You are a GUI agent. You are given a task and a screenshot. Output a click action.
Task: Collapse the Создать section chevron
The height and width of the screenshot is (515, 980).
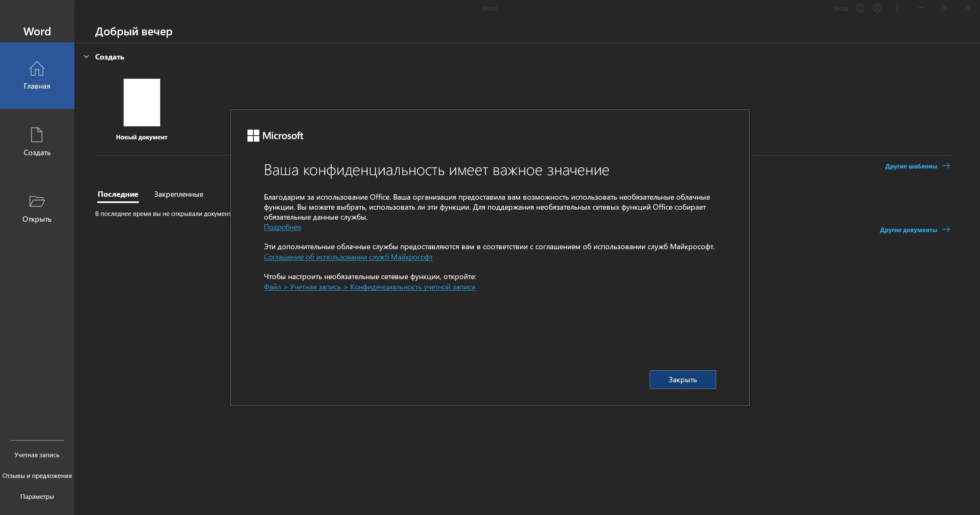(86, 57)
